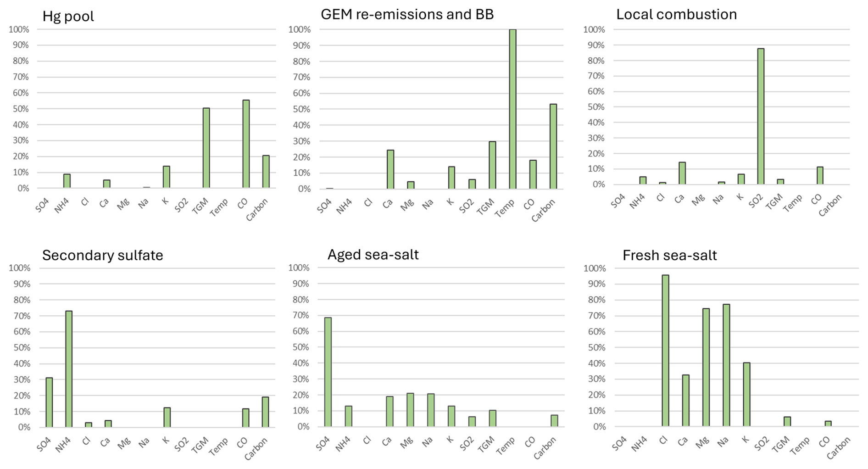Image resolution: width=868 pixels, height=469 pixels.
Task: Click the "Secondary sulfate" chart title
Action: (102, 255)
